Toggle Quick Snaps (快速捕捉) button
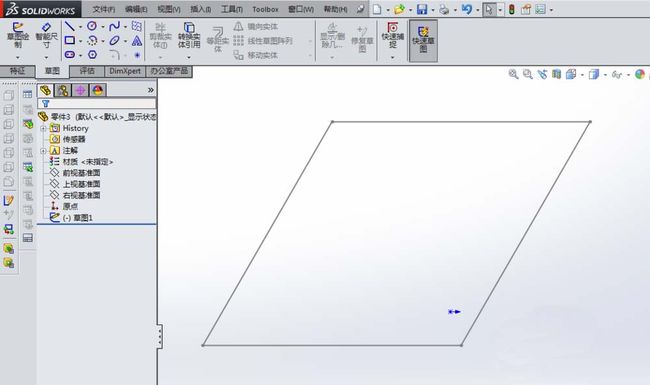The height and width of the screenshot is (385, 650). [393, 36]
